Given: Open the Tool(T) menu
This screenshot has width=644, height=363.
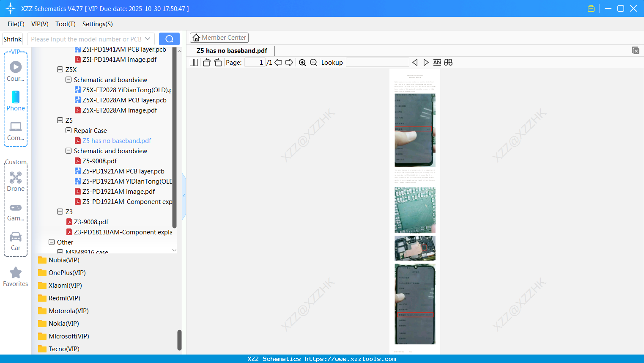Looking at the screenshot, I should pyautogui.click(x=66, y=24).
